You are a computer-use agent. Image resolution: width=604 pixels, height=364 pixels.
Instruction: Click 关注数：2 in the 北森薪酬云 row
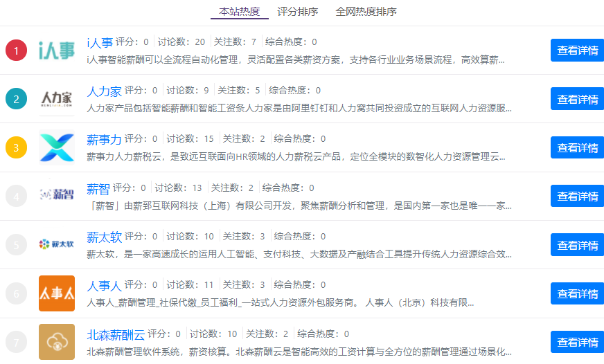point(267,334)
